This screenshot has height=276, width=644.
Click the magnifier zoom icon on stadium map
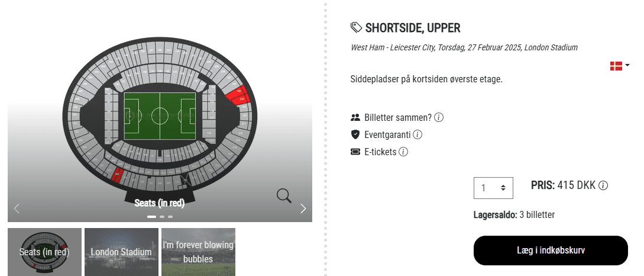click(x=284, y=195)
